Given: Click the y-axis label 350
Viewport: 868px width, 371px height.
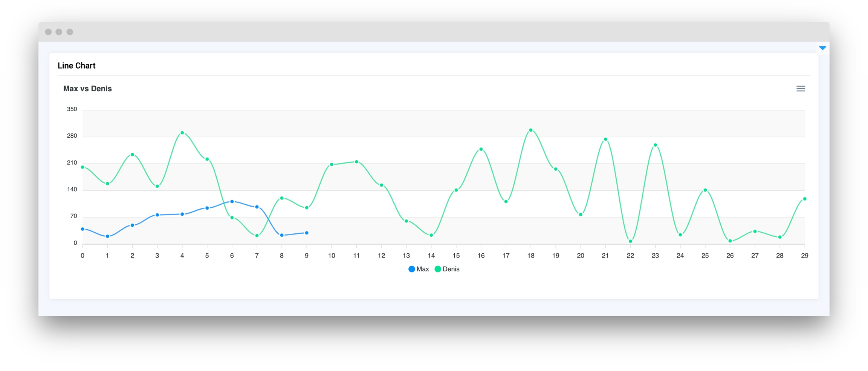Looking at the screenshot, I should (72, 109).
